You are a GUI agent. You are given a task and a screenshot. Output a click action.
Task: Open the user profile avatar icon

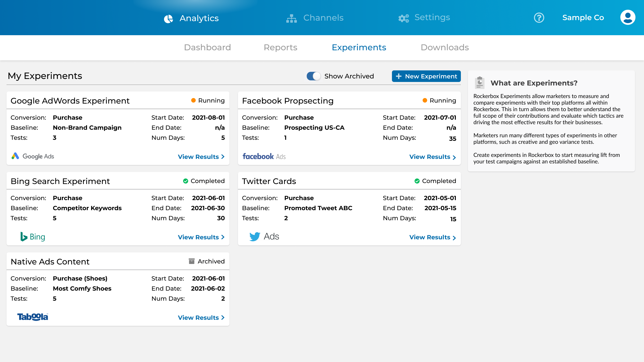tap(627, 17)
